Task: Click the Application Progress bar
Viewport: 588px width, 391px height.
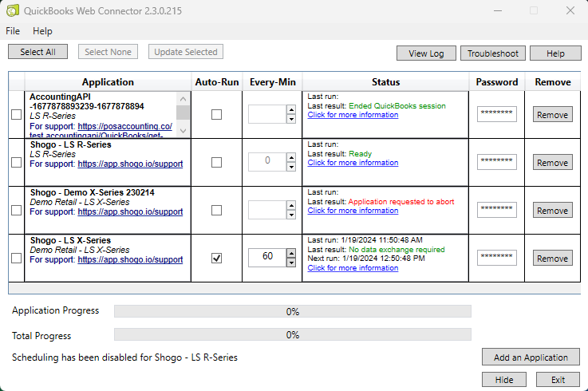Action: pyautogui.click(x=293, y=311)
